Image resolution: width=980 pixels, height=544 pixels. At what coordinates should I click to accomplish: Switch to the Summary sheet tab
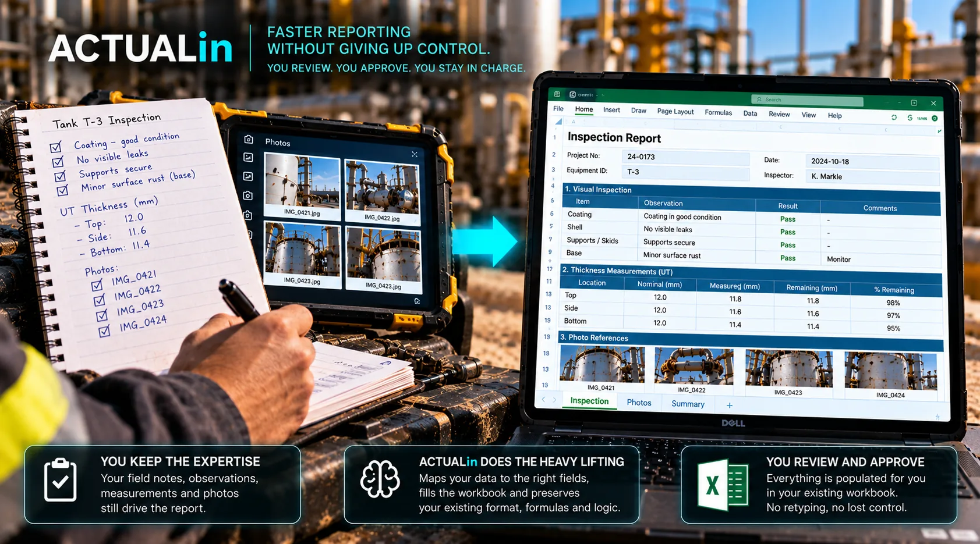688,404
